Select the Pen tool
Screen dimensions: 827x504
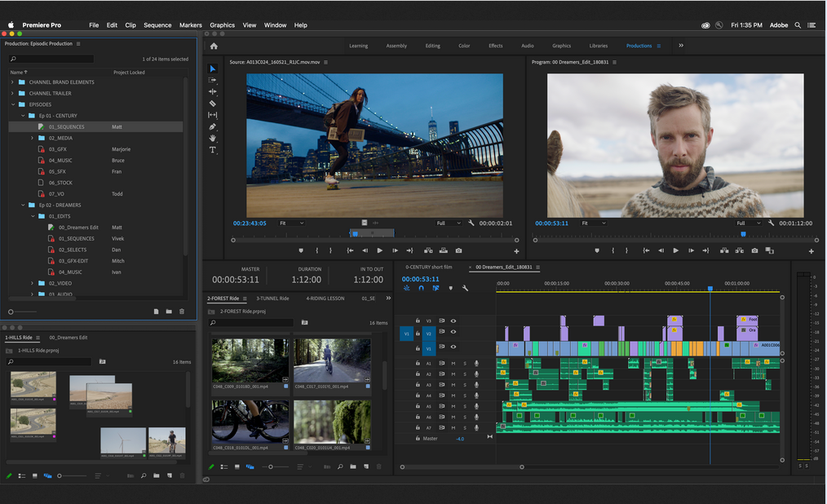213,126
